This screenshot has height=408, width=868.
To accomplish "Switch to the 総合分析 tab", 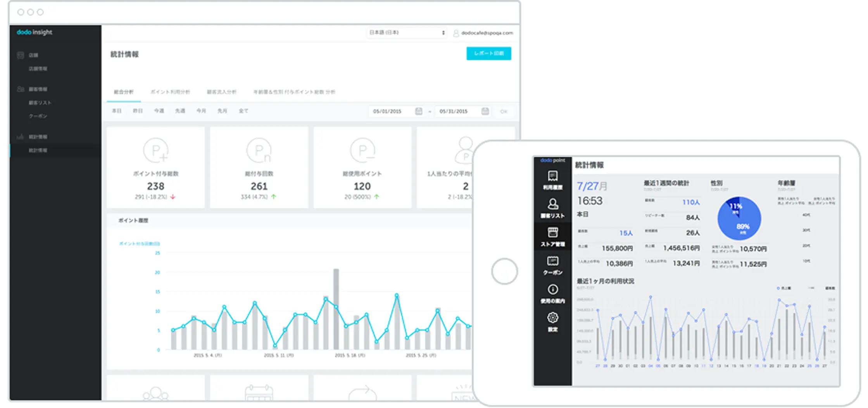I will tap(124, 92).
